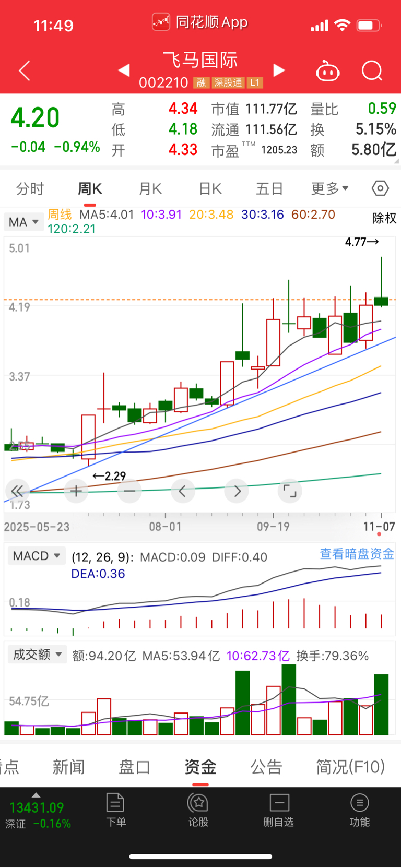Switch to 分时 tab

point(30,188)
